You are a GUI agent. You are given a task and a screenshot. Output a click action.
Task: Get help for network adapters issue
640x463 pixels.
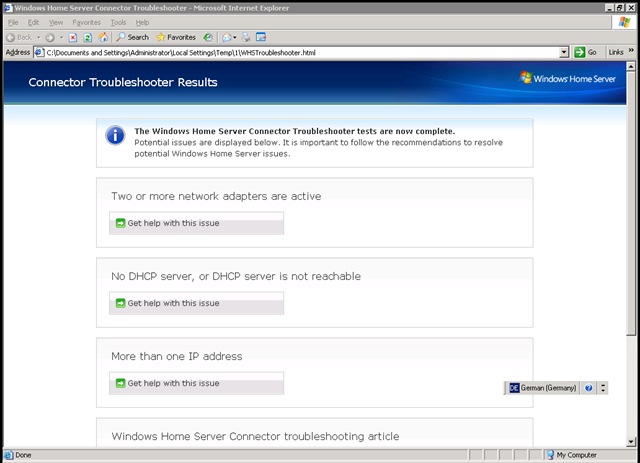tap(196, 223)
